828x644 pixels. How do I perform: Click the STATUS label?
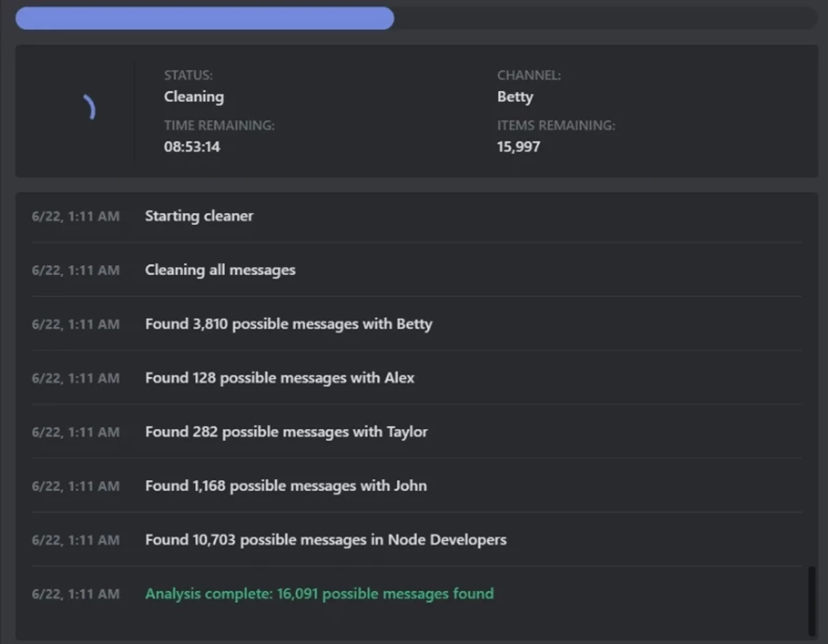[x=188, y=75]
